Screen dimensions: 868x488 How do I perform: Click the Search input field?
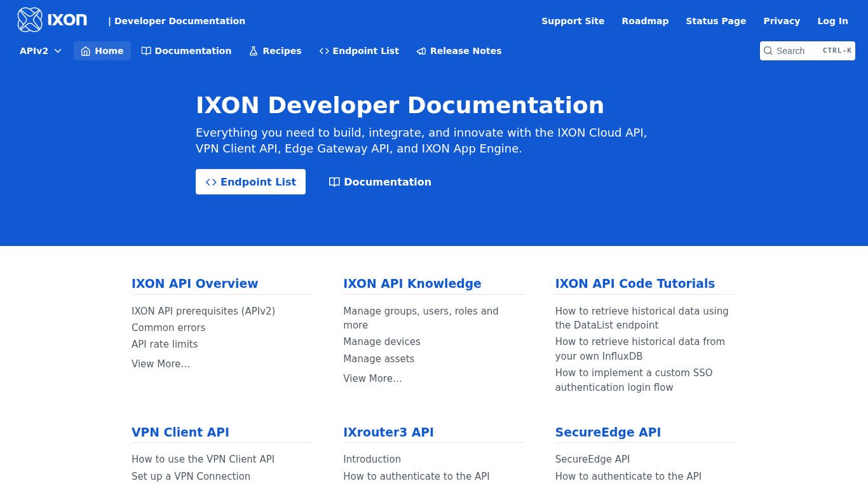[x=808, y=51]
